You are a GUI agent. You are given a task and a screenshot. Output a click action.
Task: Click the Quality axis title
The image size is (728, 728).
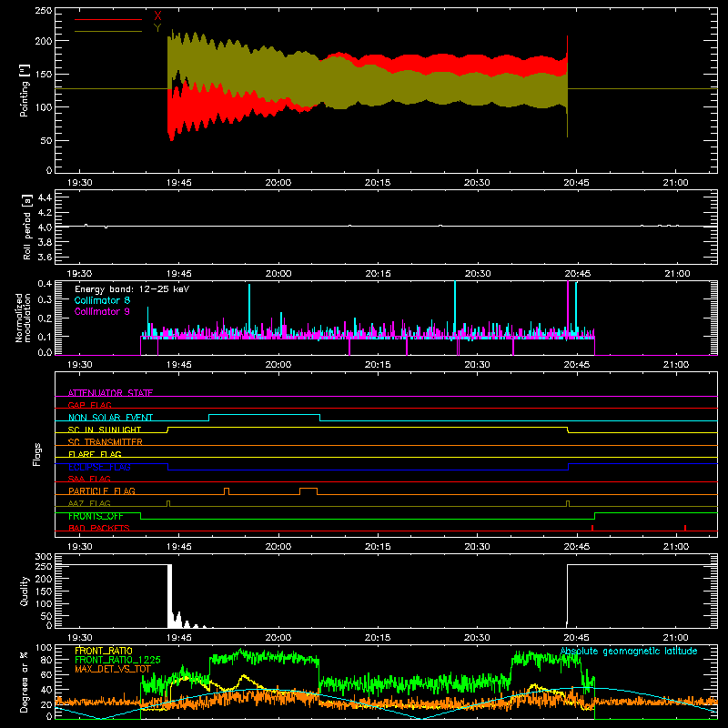pos(25,591)
